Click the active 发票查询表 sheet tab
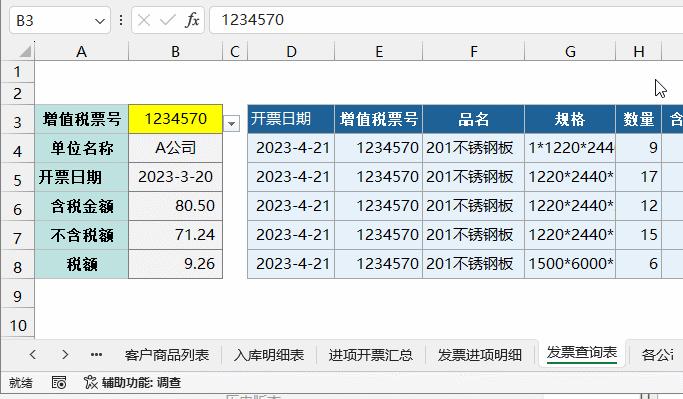The width and height of the screenshot is (683, 399). click(582, 353)
